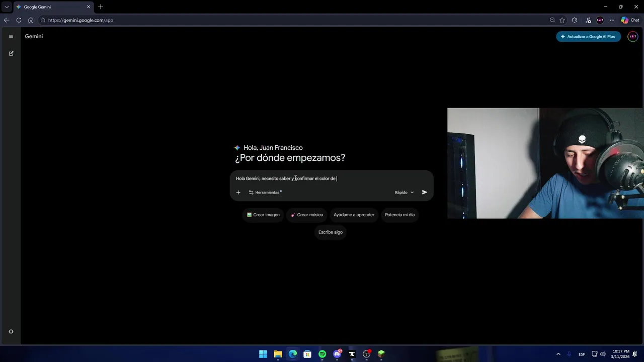The image size is (644, 362).
Task: Open Gemini settings gear in the sidebar
Action: pos(11,331)
